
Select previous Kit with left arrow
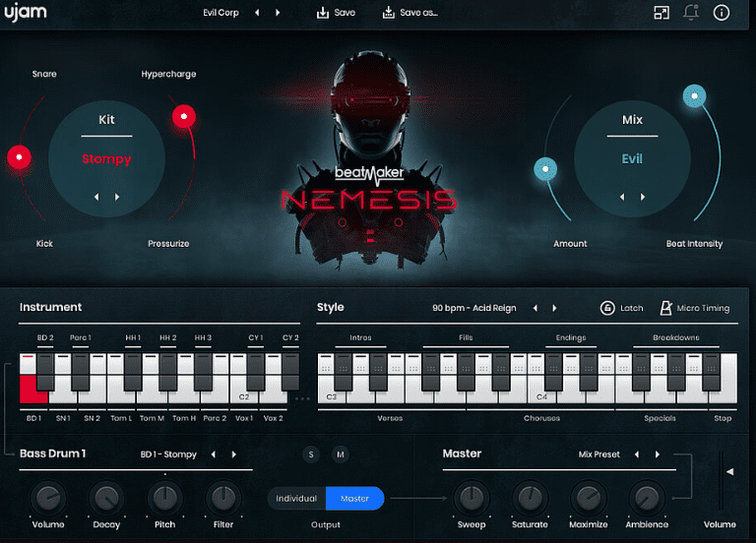tap(96, 197)
